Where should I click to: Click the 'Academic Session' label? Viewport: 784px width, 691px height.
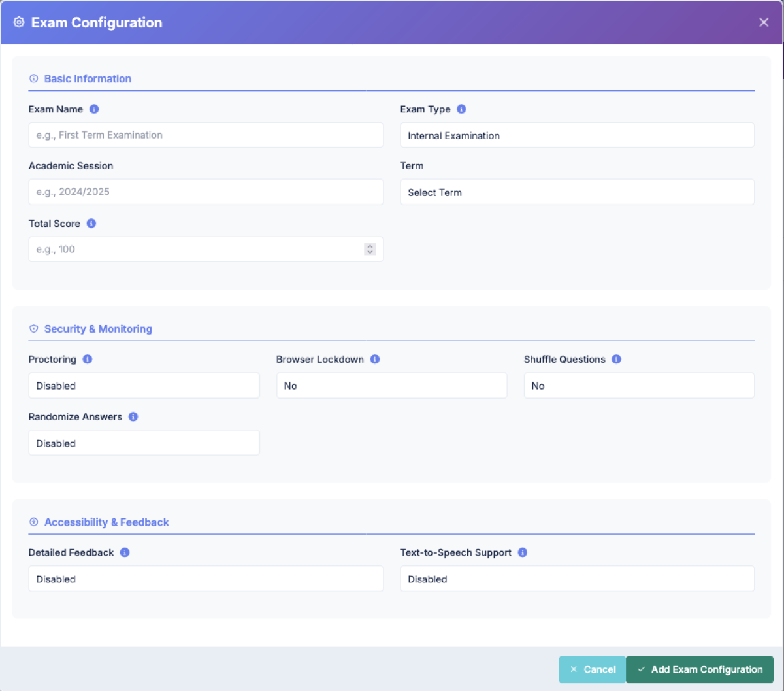click(71, 166)
